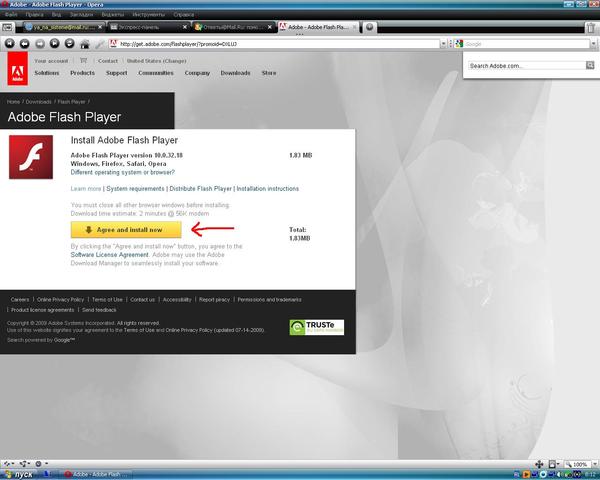The height and width of the screenshot is (480, 600).
Task: Open the Справка menu
Action: click(x=184, y=15)
